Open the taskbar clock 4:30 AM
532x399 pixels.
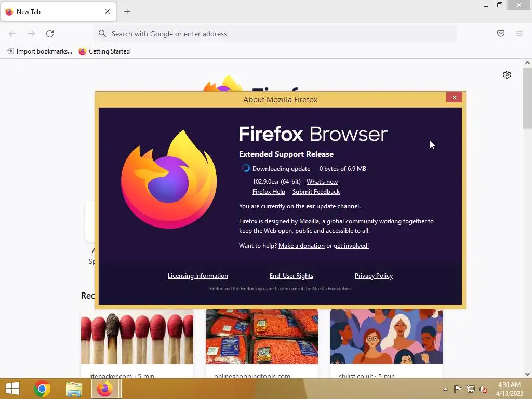tap(509, 389)
